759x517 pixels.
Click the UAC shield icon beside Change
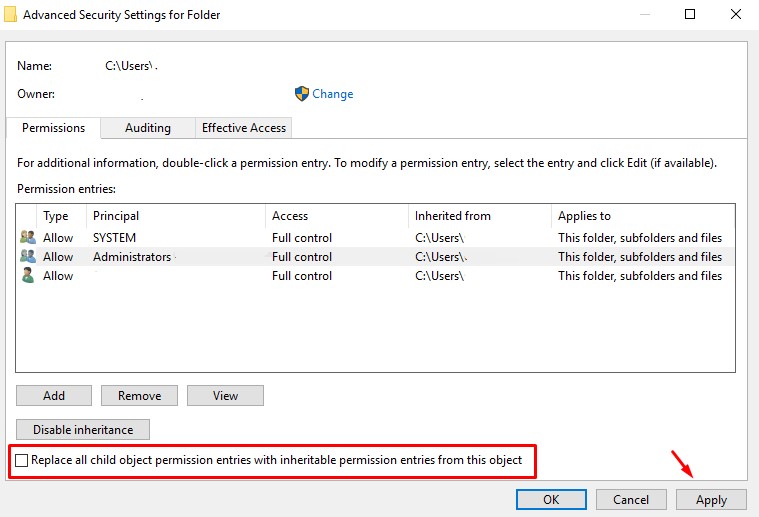pos(302,94)
